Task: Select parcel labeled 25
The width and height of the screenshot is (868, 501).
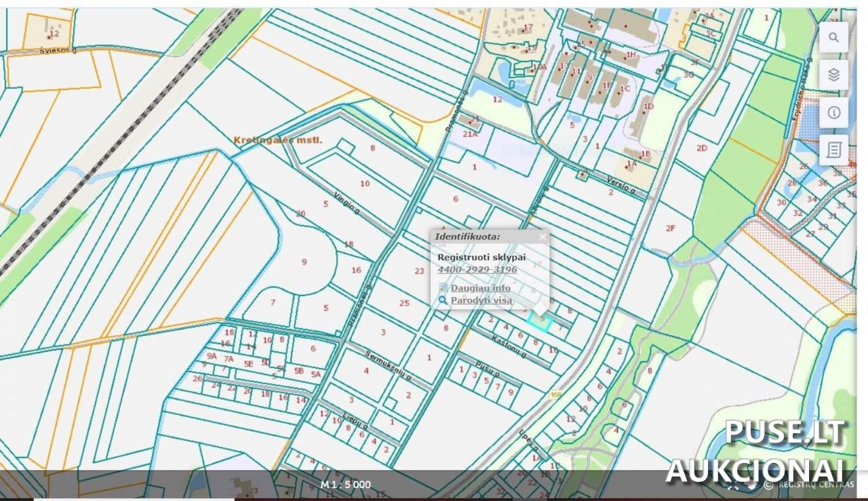Action: pyautogui.click(x=404, y=303)
